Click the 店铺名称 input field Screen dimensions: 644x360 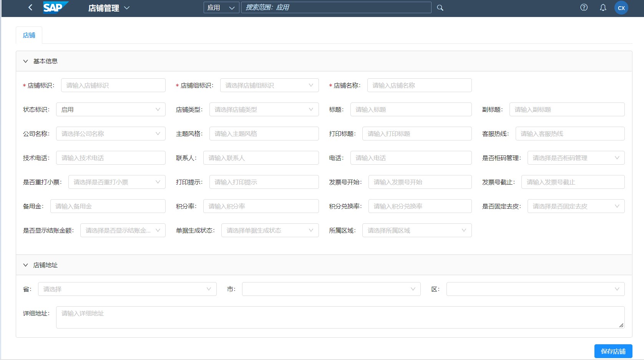pos(419,85)
